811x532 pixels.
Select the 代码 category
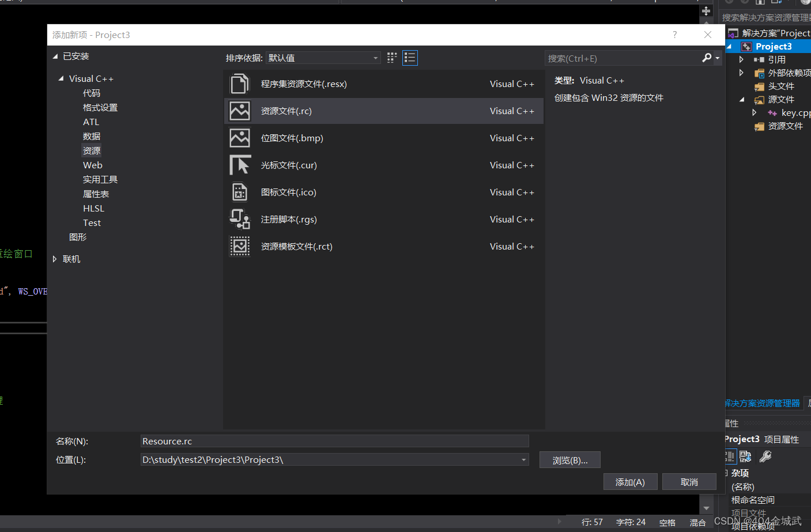coord(92,93)
